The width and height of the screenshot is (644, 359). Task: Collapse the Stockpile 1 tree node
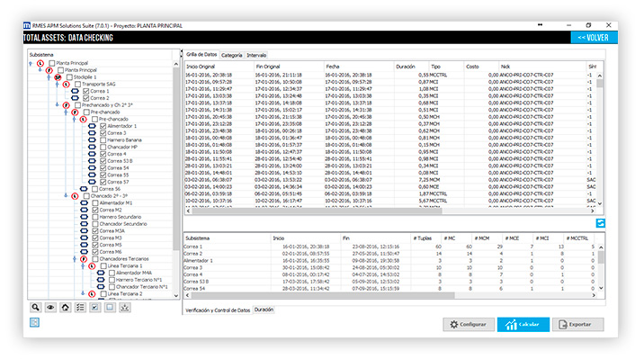point(49,77)
